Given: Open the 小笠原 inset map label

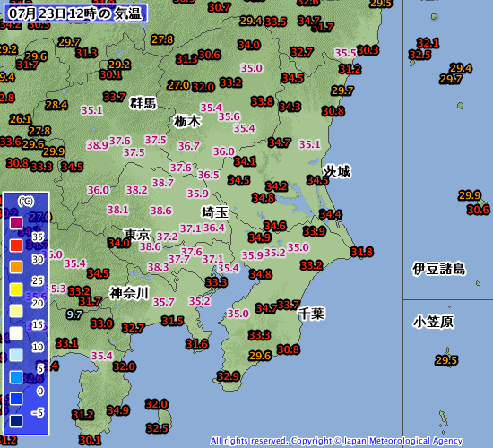Looking at the screenshot, I should coord(433,322).
